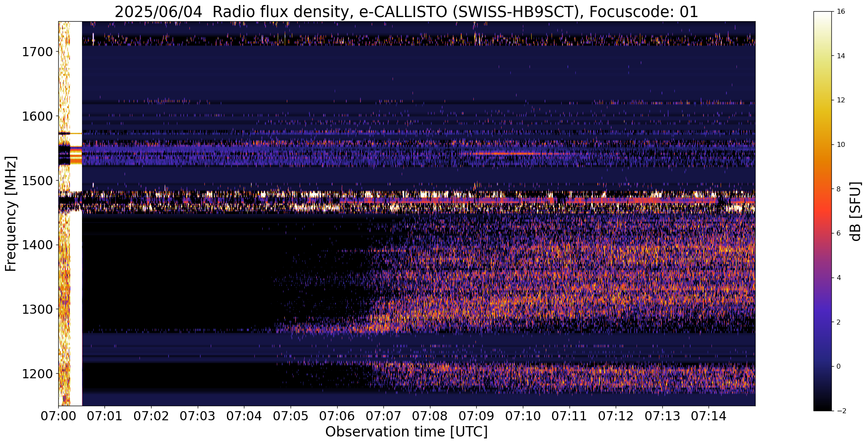The width and height of the screenshot is (868, 444).
Task: Click the colorbar tick label 4
Action: (838, 278)
